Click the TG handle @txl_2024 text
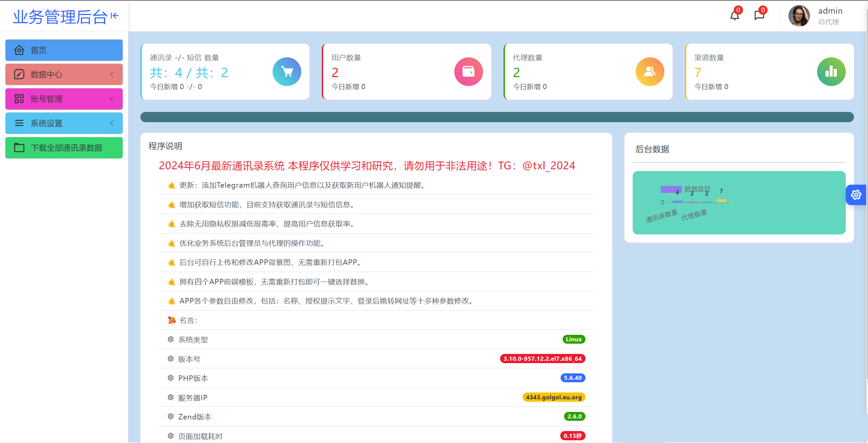The height and width of the screenshot is (443, 868). (x=548, y=166)
